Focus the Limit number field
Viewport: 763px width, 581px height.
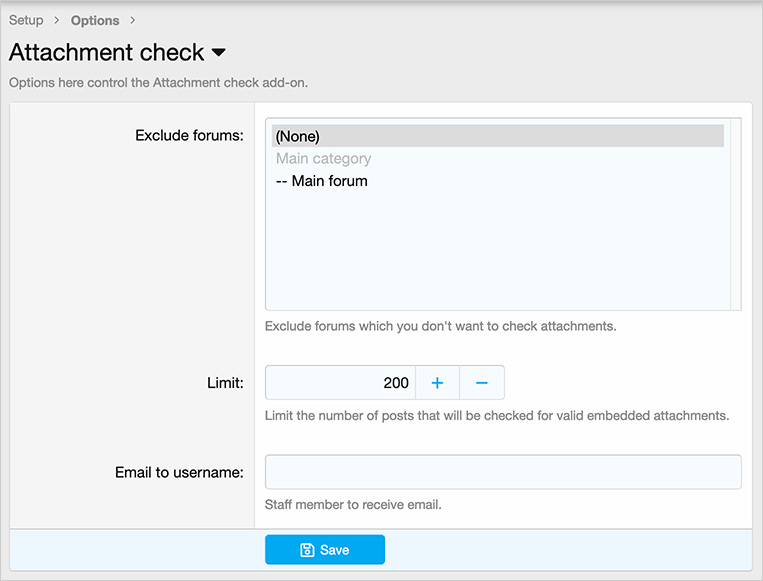(340, 383)
